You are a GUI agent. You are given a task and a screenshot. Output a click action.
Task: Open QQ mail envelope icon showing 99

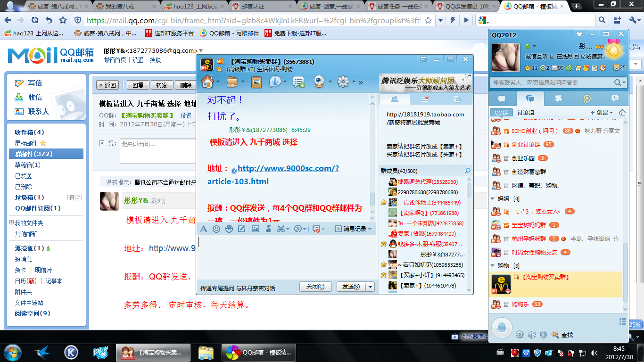coord(554,68)
